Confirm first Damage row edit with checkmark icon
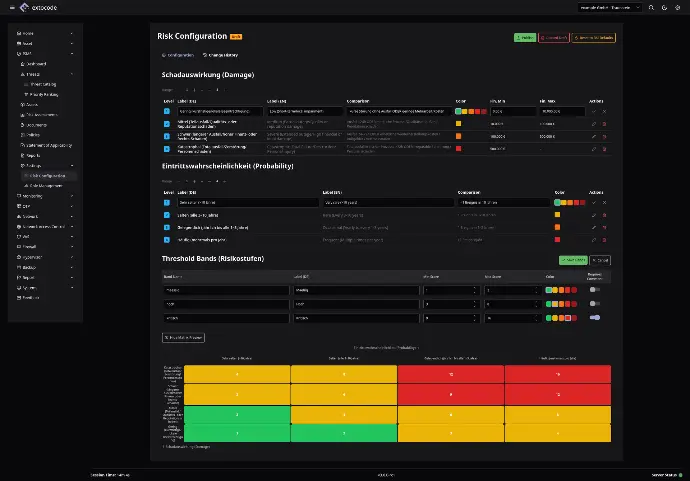Image resolution: width=690 pixels, height=481 pixels. [x=594, y=111]
